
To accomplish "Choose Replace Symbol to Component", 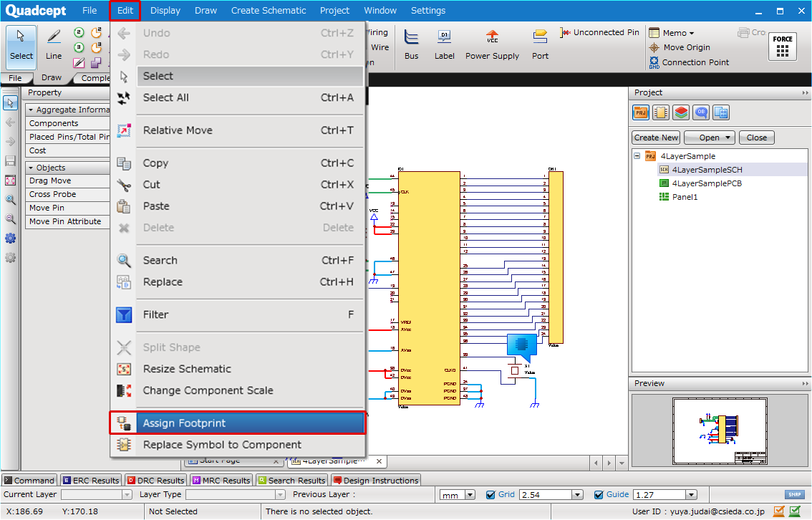I will [x=238, y=445].
